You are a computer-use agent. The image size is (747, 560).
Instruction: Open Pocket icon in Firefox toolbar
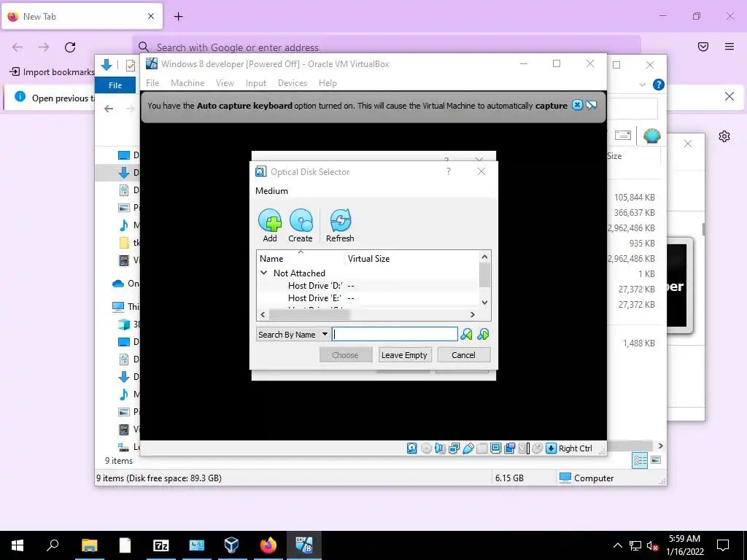[703, 47]
